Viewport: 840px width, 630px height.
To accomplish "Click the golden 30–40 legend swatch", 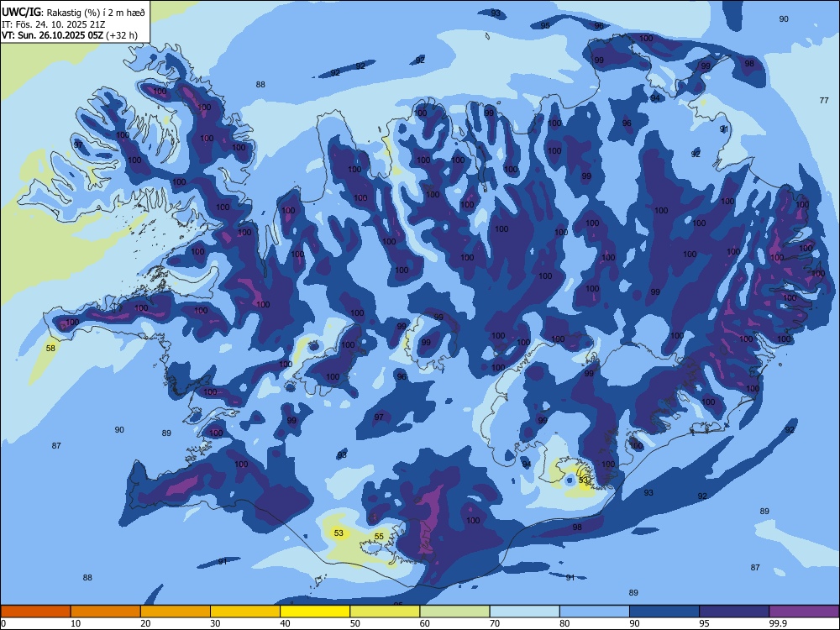I will (x=245, y=612).
